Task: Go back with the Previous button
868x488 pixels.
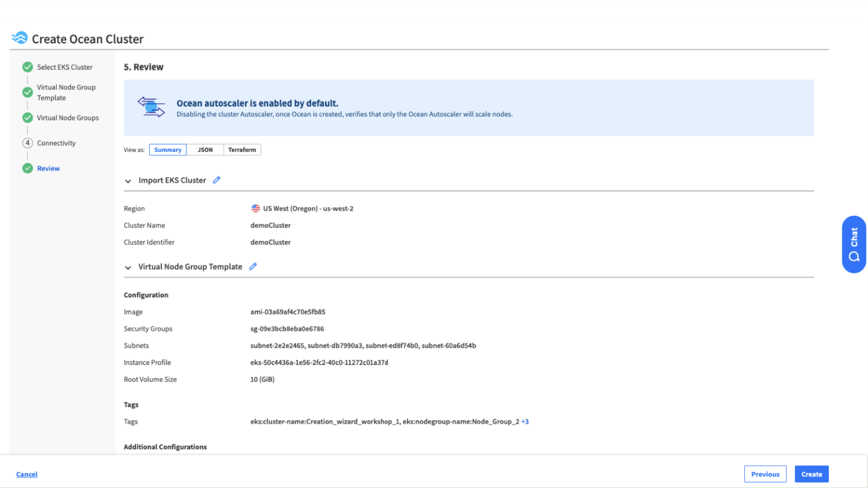Action: [x=765, y=474]
